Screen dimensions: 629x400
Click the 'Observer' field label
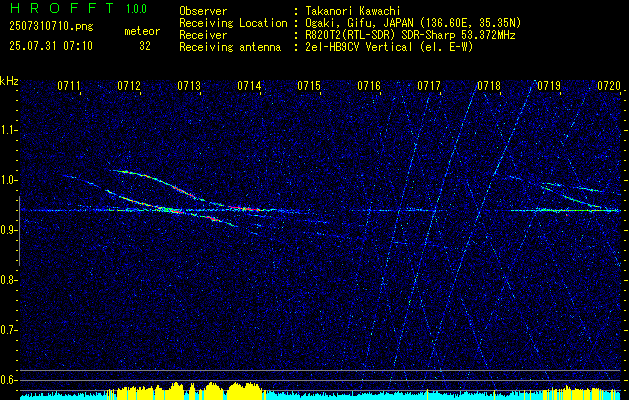click(x=203, y=11)
